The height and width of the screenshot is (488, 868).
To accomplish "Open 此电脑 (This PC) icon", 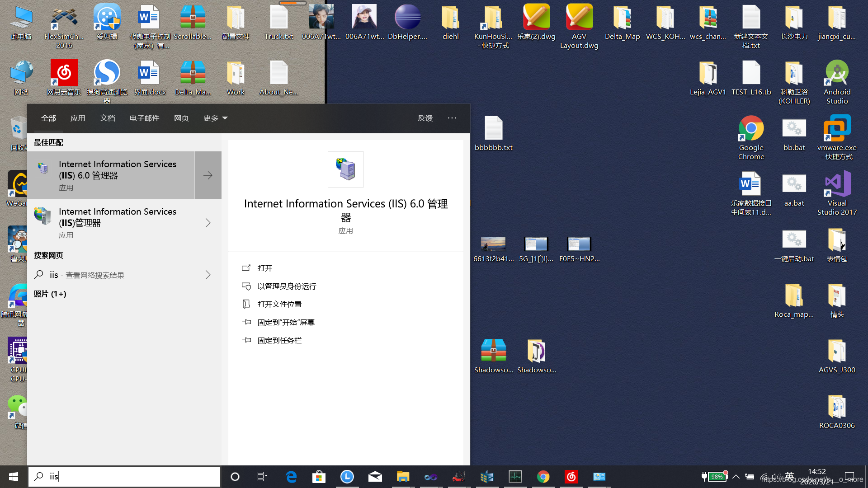I will [21, 22].
